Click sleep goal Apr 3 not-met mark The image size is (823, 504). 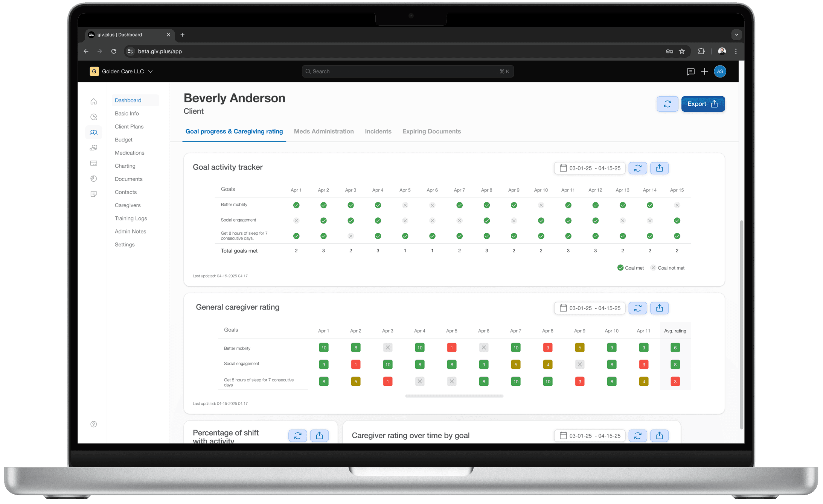(x=351, y=236)
